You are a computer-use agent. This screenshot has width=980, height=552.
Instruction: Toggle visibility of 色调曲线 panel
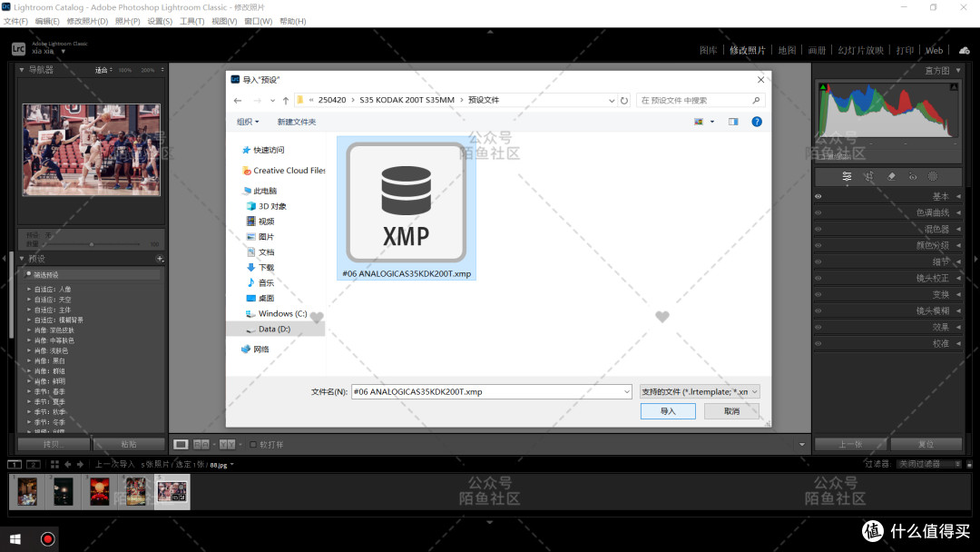[818, 212]
